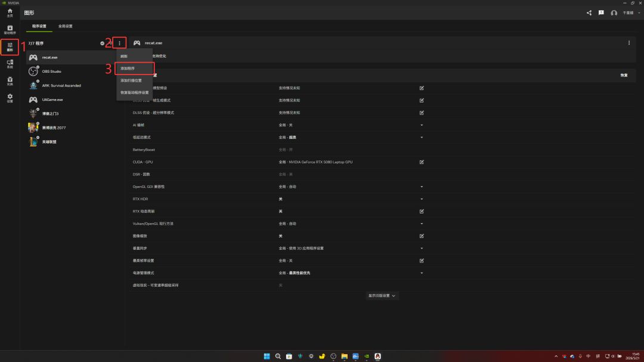644x362 pixels.
Task: Open the 系统 system section in the sidebar
Action: click(10, 64)
